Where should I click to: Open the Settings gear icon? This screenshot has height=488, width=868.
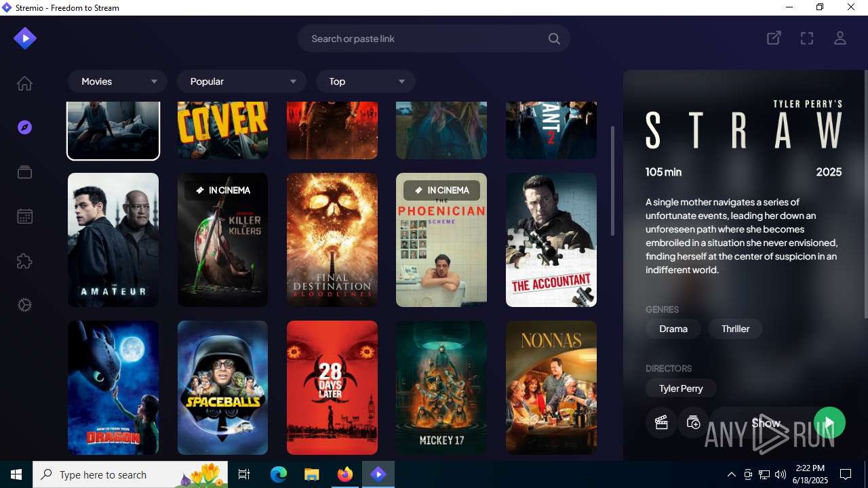pyautogui.click(x=24, y=305)
